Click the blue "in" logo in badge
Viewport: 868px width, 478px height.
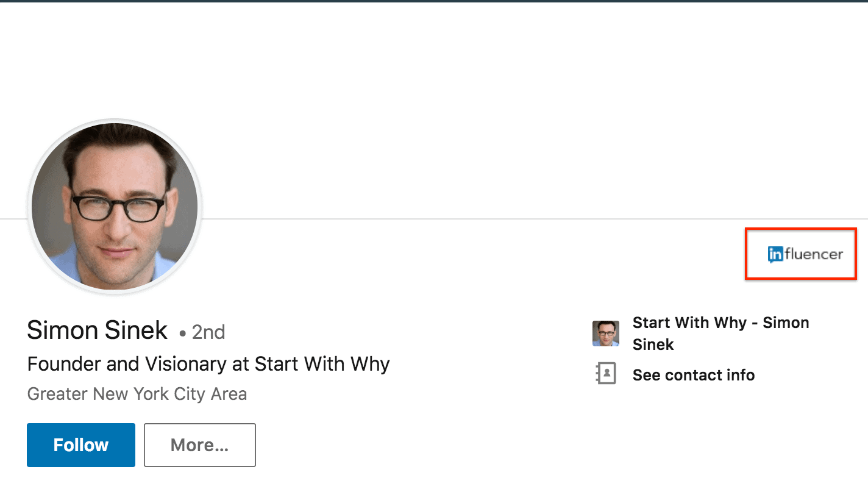point(775,255)
